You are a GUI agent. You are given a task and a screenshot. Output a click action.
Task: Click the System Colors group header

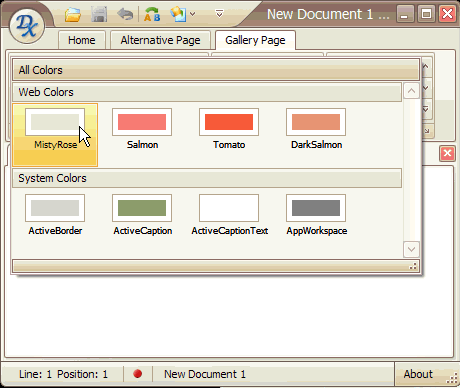207,178
